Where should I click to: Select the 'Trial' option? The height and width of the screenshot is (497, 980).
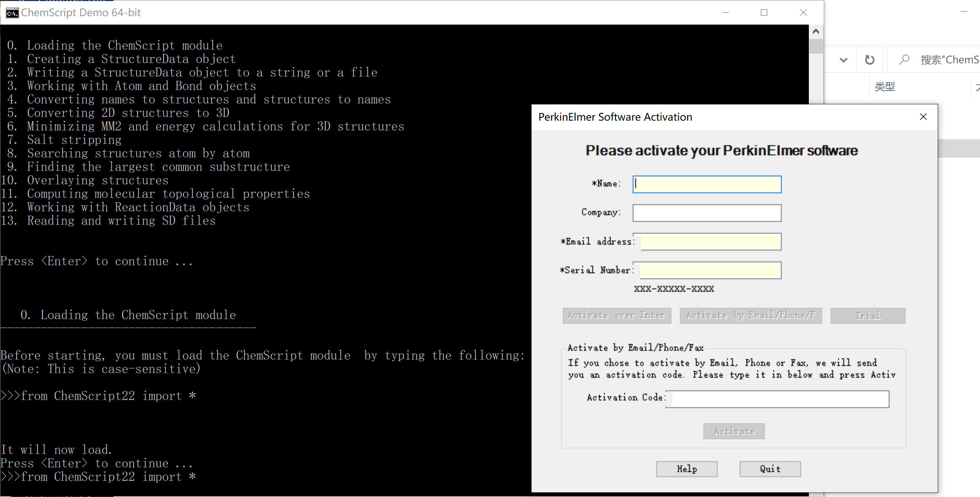tap(868, 315)
